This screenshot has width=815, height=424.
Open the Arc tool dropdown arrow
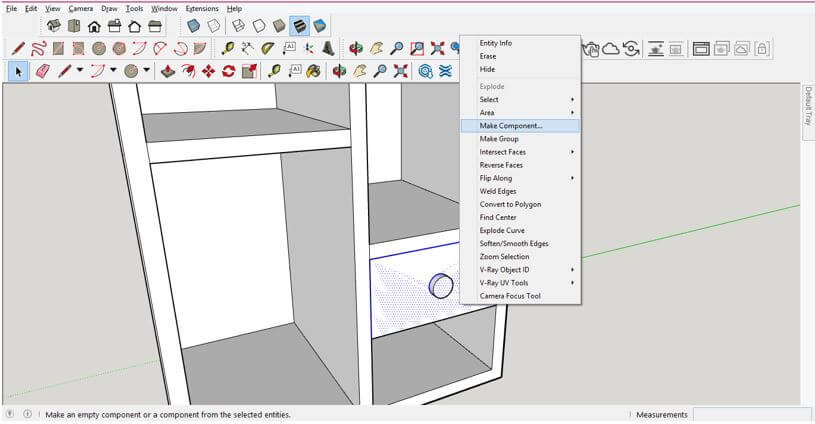[113, 70]
